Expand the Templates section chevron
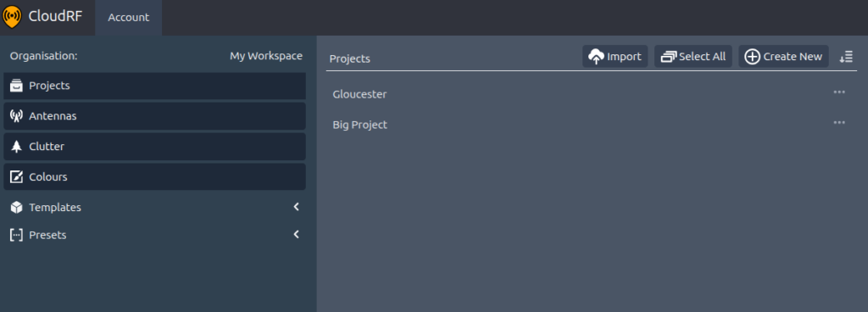 click(x=296, y=207)
